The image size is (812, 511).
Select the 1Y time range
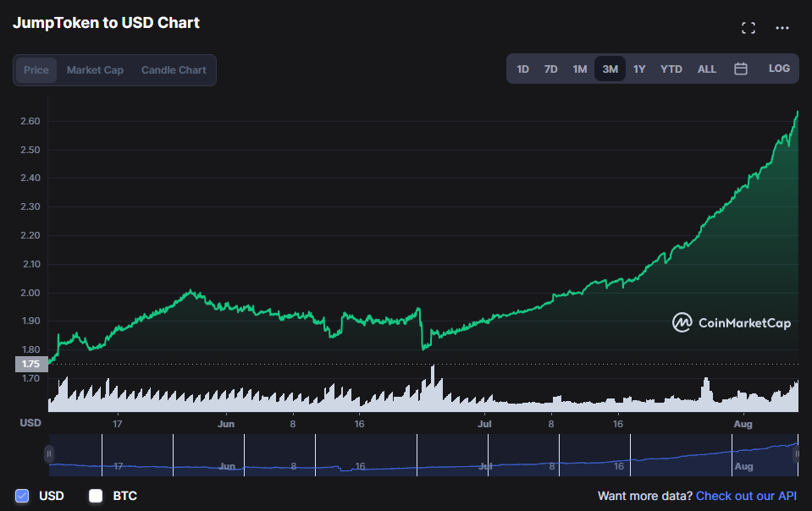639,69
